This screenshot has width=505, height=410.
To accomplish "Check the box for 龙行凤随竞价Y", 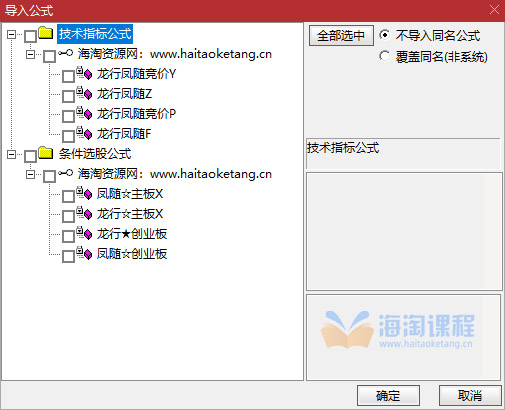I will tap(68, 76).
